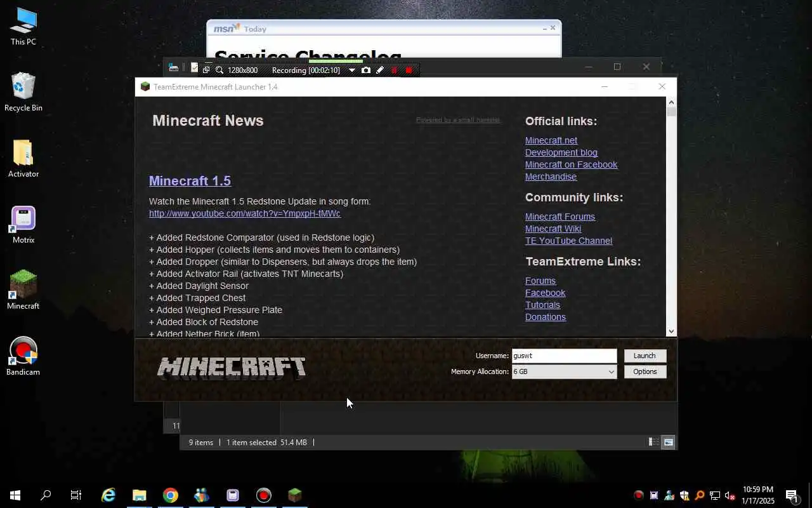Click the Bandicam magnifier find-window icon
Image resolution: width=812 pixels, height=508 pixels.
pyautogui.click(x=219, y=70)
